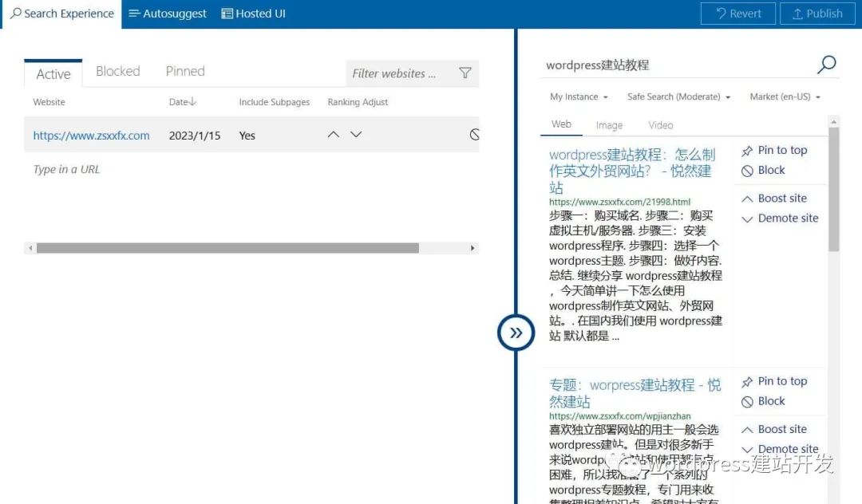Click the Revert button
The image size is (862, 504).
pyautogui.click(x=737, y=14)
